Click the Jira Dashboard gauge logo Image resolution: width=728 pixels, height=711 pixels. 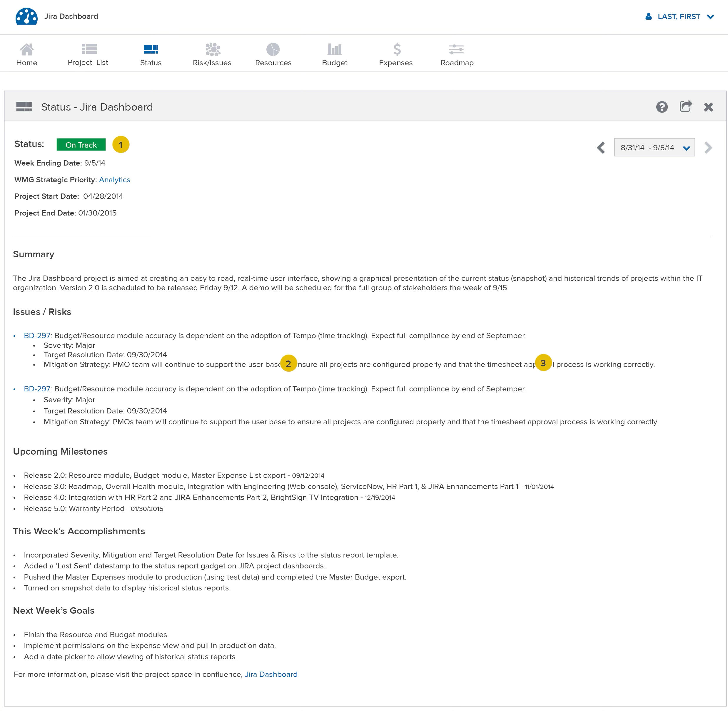pyautogui.click(x=26, y=16)
